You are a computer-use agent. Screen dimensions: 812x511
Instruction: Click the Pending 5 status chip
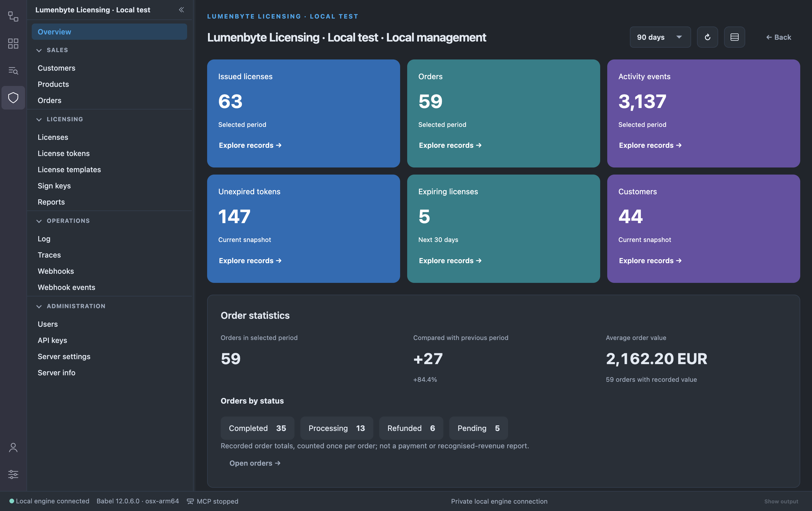point(478,428)
